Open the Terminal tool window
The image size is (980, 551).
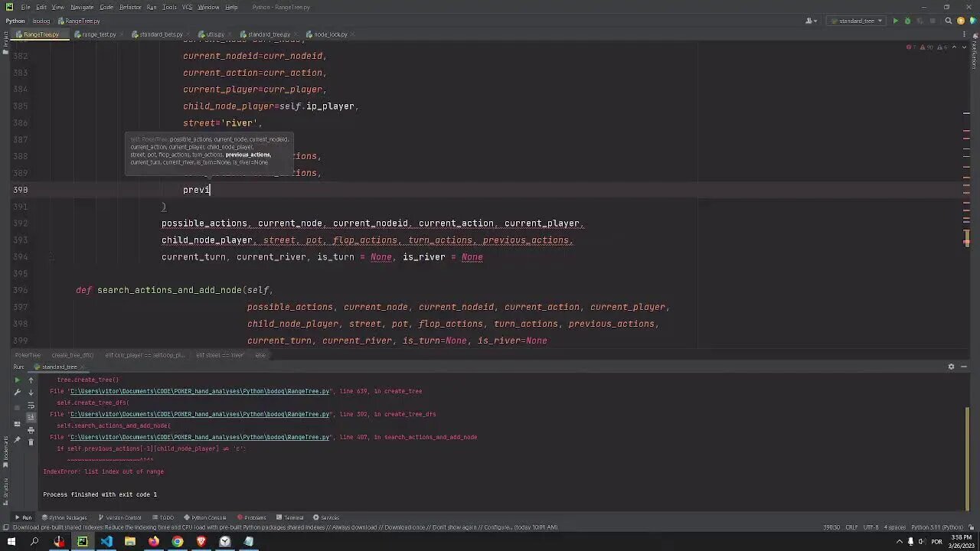click(x=290, y=517)
